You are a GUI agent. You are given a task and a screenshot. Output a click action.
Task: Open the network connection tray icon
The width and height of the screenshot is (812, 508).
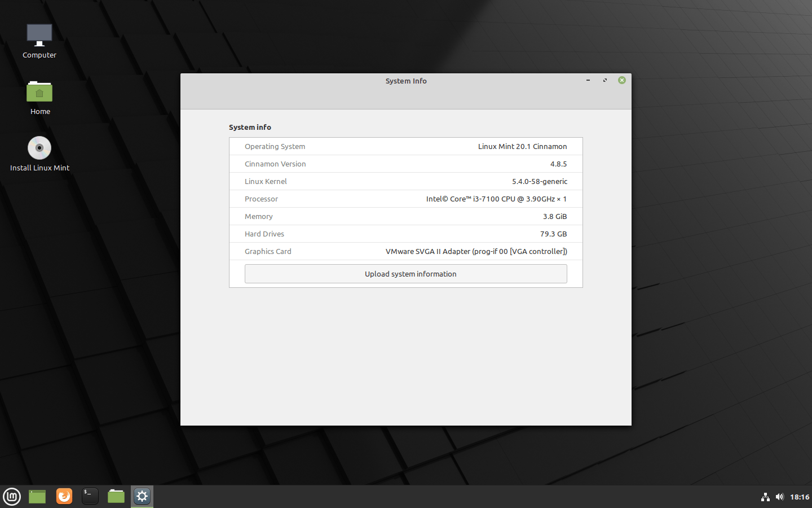pos(765,497)
